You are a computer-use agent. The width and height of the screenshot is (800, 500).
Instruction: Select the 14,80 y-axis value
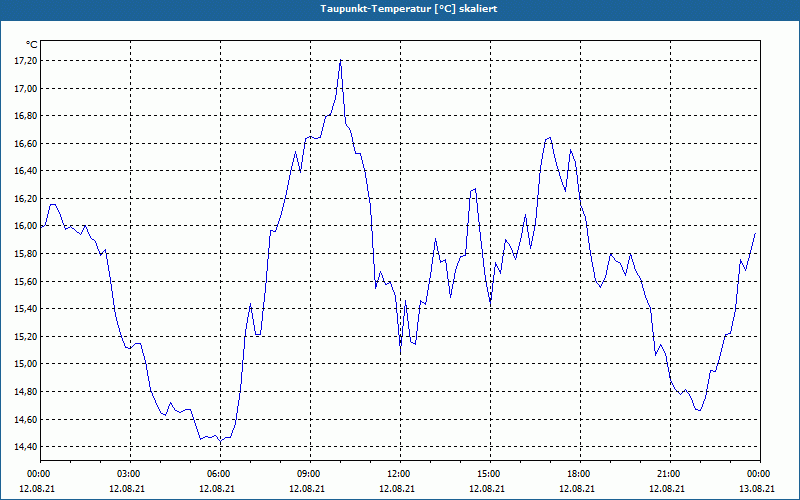click(27, 391)
